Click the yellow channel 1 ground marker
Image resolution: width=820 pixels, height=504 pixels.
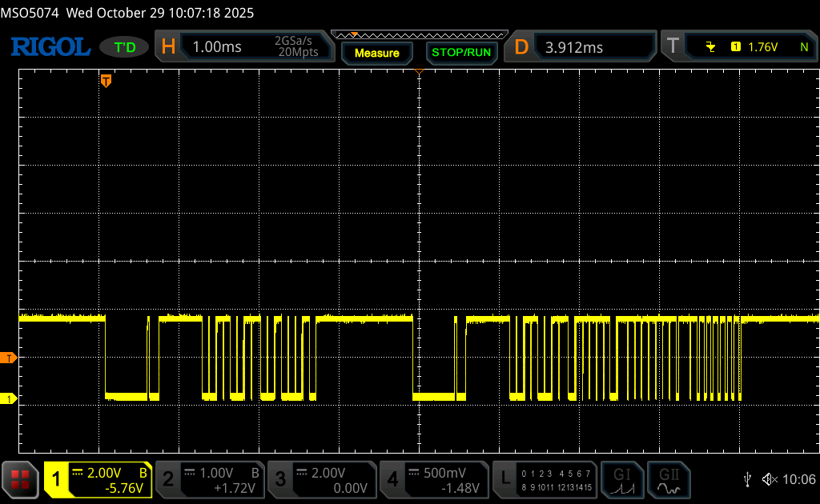coord(9,398)
